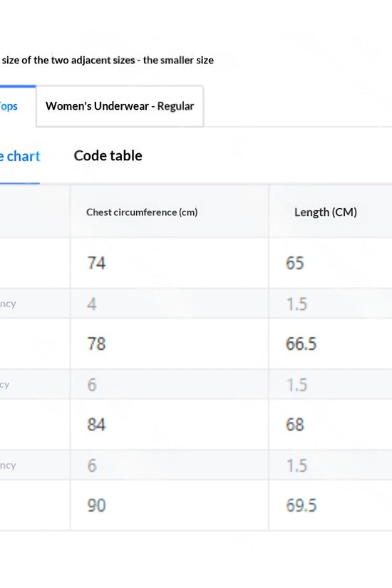Click the adjacent sizes smaller size note
392x588 pixels.
click(x=108, y=60)
